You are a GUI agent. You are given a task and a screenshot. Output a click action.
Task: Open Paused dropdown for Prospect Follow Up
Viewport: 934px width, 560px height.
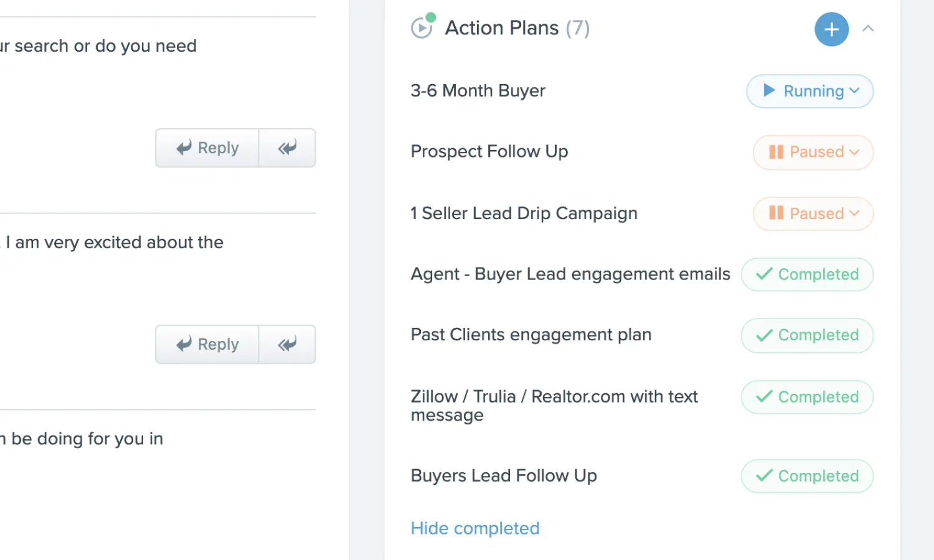813,152
